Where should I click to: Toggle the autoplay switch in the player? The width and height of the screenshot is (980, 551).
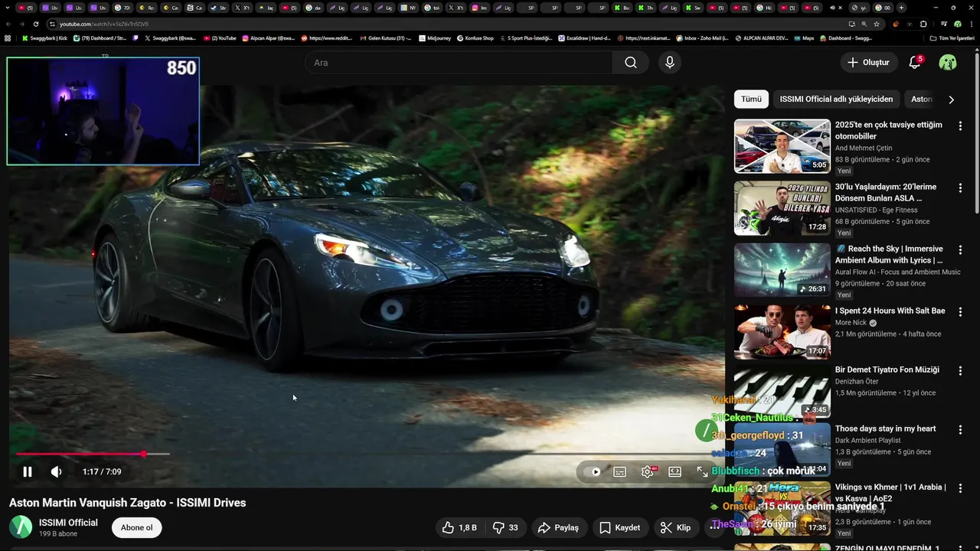coord(593,472)
